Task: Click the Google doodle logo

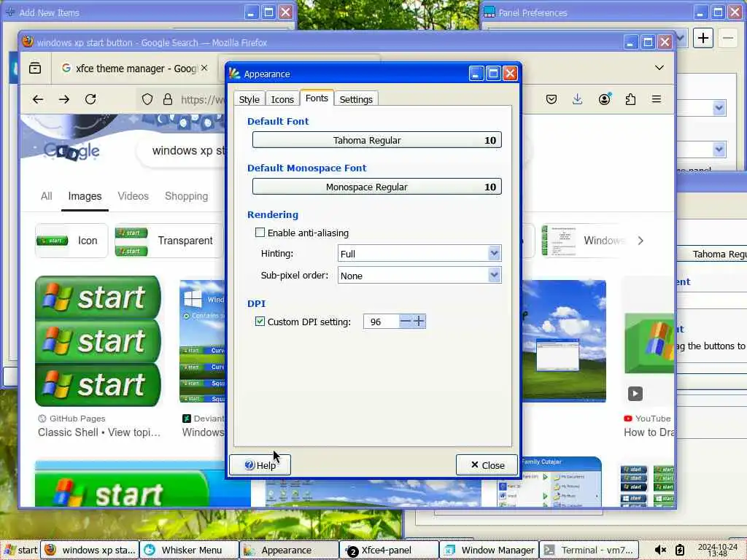Action: click(71, 151)
